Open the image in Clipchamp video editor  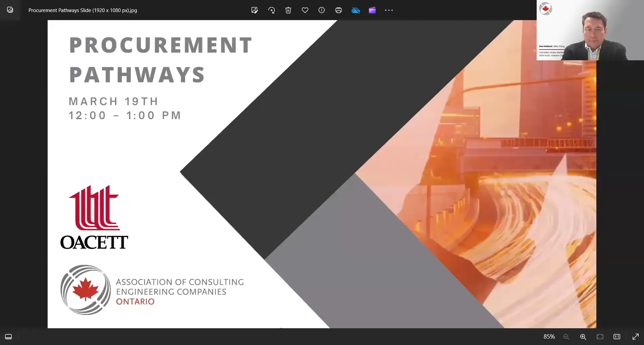tap(372, 10)
